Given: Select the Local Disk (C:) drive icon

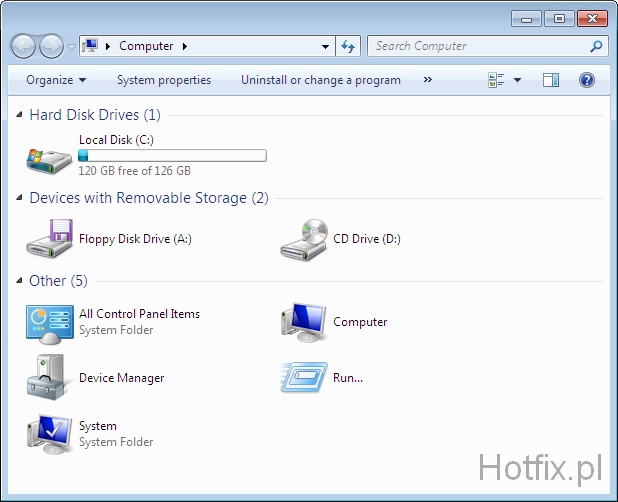Looking at the screenshot, I should tap(49, 156).
